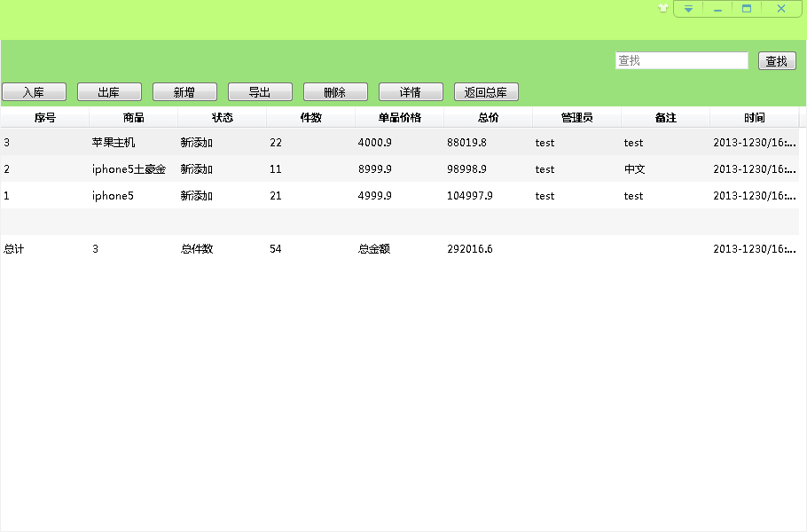Close the inventory window
Screen dimensions: 807x532
tap(781, 9)
